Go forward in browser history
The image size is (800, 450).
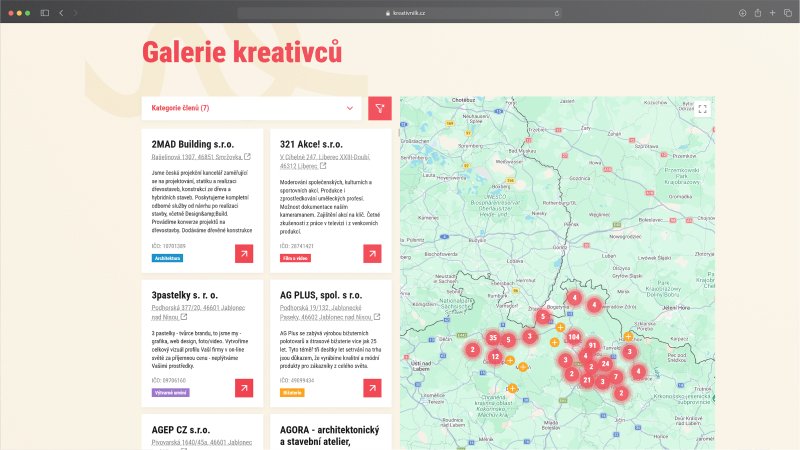click(75, 13)
